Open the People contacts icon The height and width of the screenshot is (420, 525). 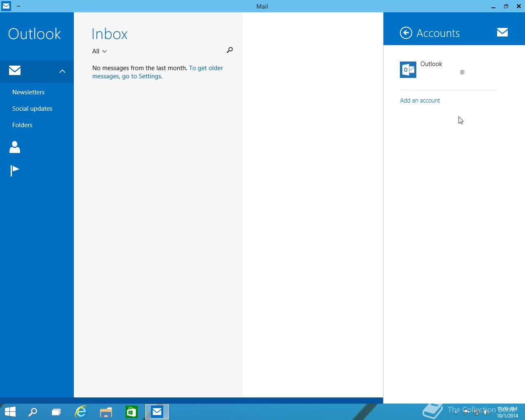tap(15, 147)
